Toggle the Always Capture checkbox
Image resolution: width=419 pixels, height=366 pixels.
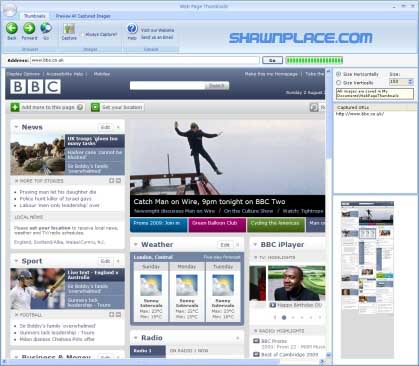[x=82, y=34]
